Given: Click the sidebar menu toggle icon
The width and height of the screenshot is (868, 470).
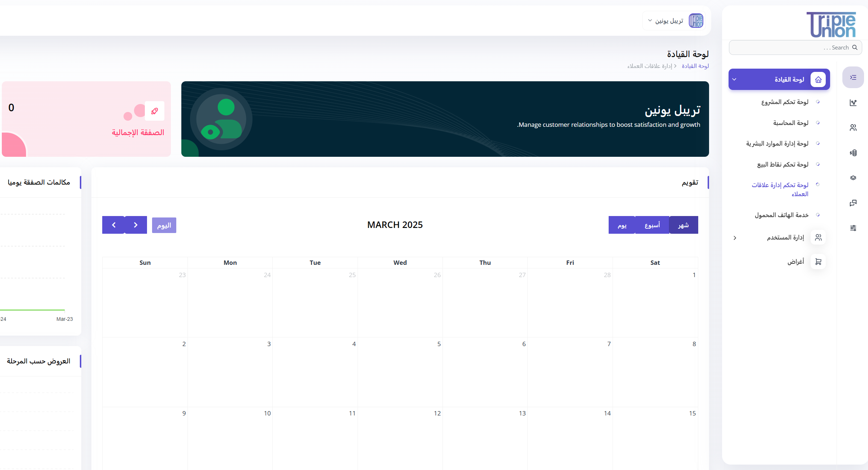Looking at the screenshot, I should tap(853, 77).
